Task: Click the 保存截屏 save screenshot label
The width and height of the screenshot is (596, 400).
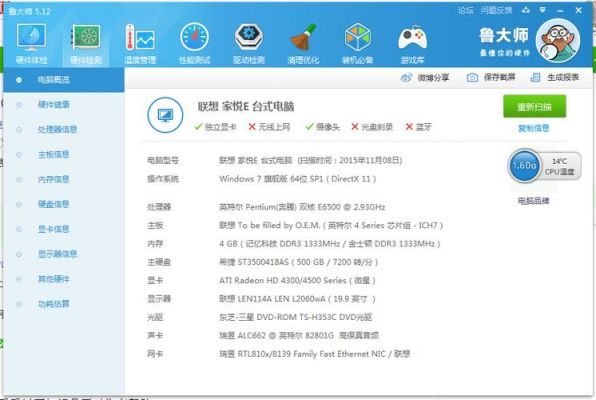Action: point(499,78)
